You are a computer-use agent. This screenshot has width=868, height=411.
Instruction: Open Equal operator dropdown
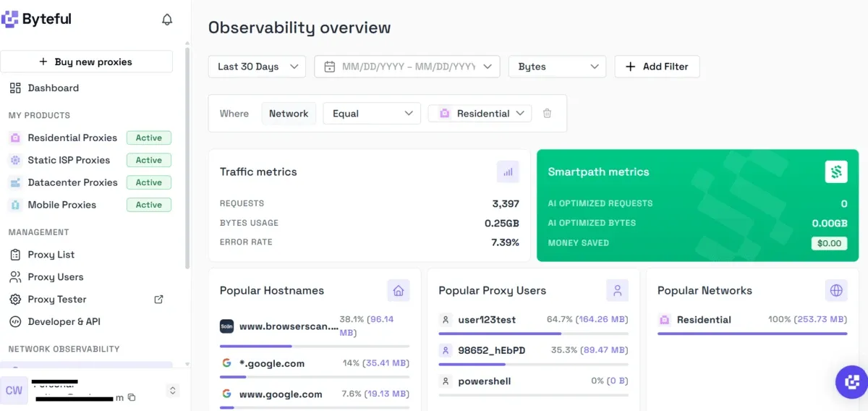point(372,114)
